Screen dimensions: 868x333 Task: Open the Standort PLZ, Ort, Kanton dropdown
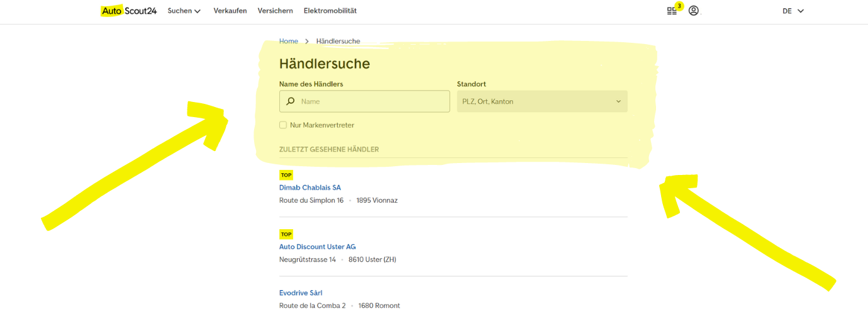point(542,101)
